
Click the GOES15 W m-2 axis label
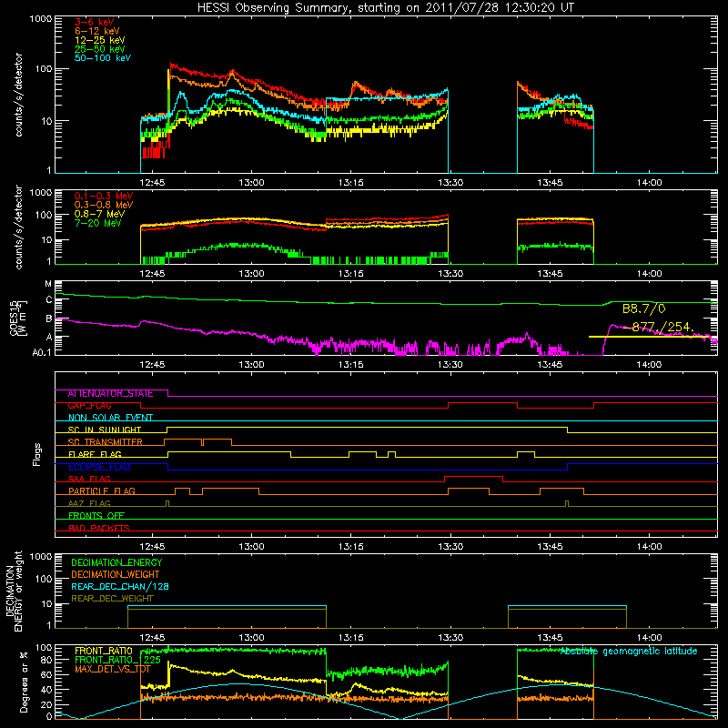[x=18, y=318]
